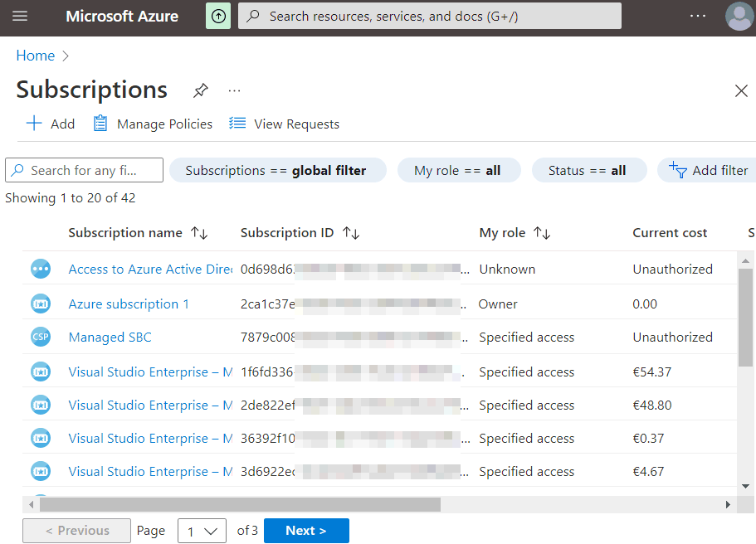
Task: Click the icon of the row costing €54.37
Action: point(41,372)
